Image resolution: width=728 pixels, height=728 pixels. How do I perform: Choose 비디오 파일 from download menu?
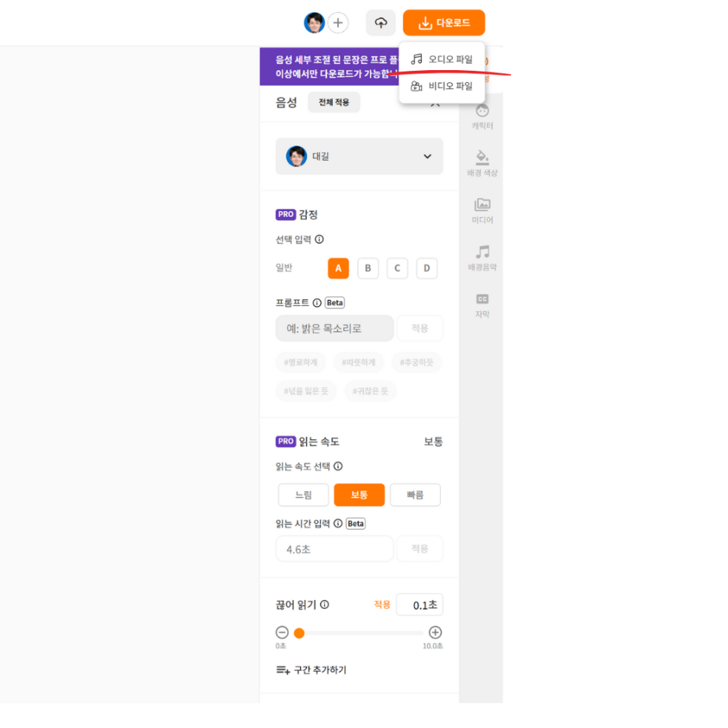click(x=442, y=87)
